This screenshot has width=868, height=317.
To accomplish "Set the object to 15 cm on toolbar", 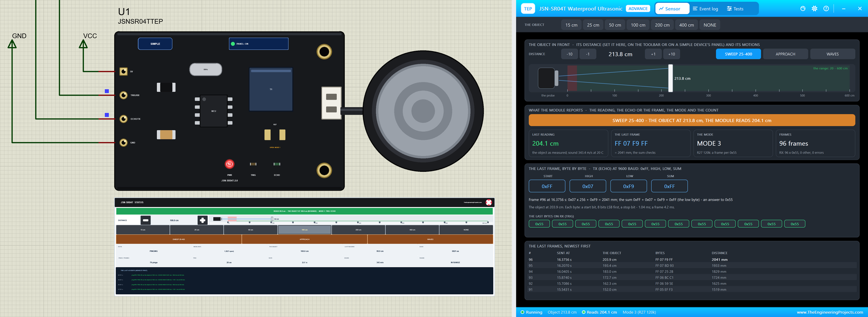I will point(571,25).
